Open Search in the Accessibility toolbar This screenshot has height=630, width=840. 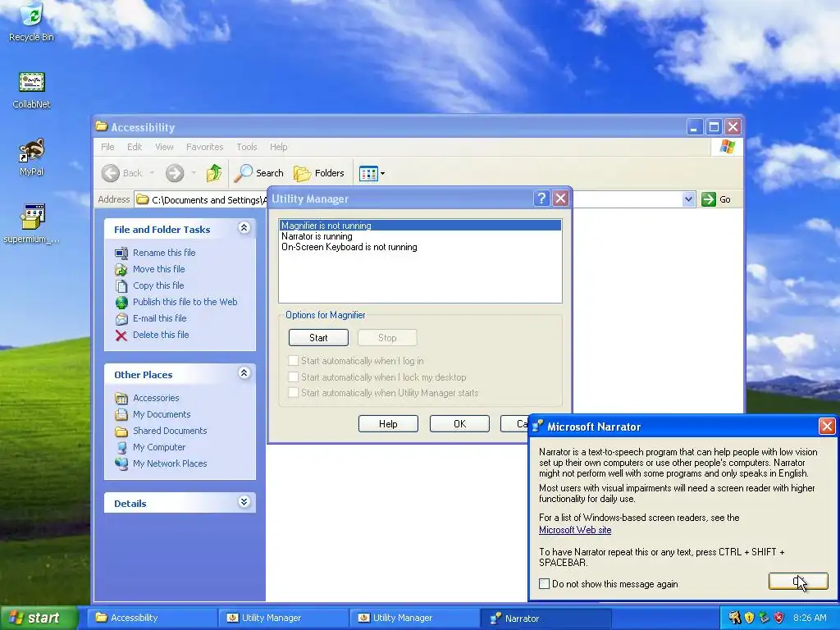coord(259,173)
